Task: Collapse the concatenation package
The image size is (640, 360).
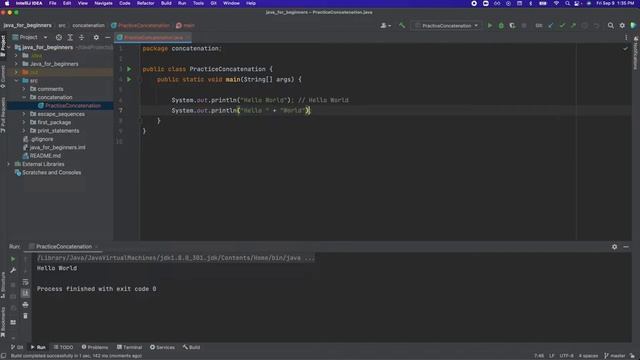Action: click(24, 98)
